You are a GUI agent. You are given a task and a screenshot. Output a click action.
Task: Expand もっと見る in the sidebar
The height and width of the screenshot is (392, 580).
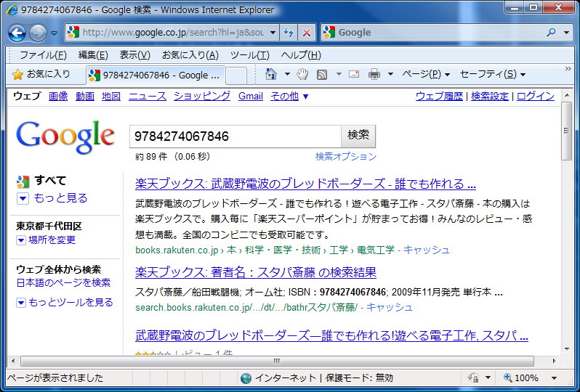(52, 198)
